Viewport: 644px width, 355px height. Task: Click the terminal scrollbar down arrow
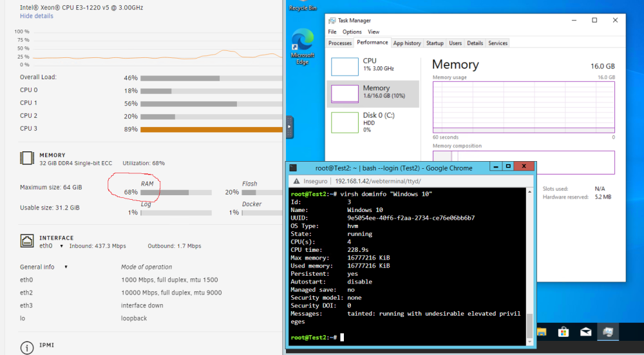pyautogui.click(x=529, y=342)
